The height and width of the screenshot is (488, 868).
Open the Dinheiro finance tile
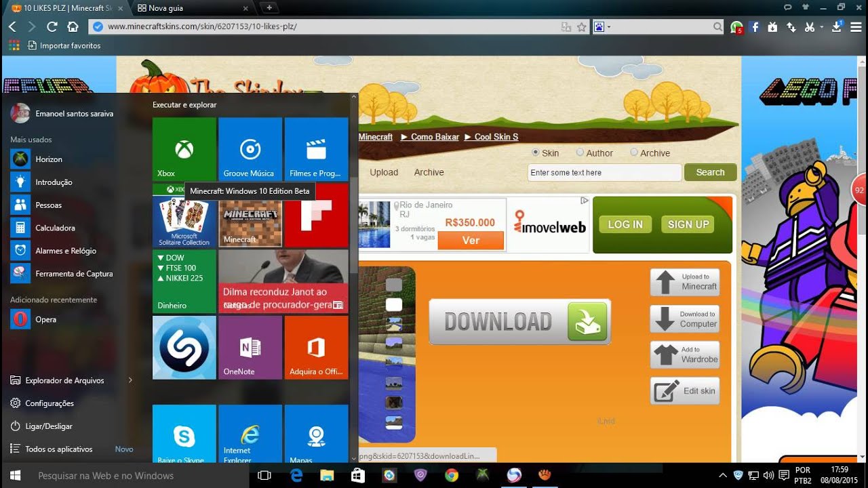pos(184,281)
